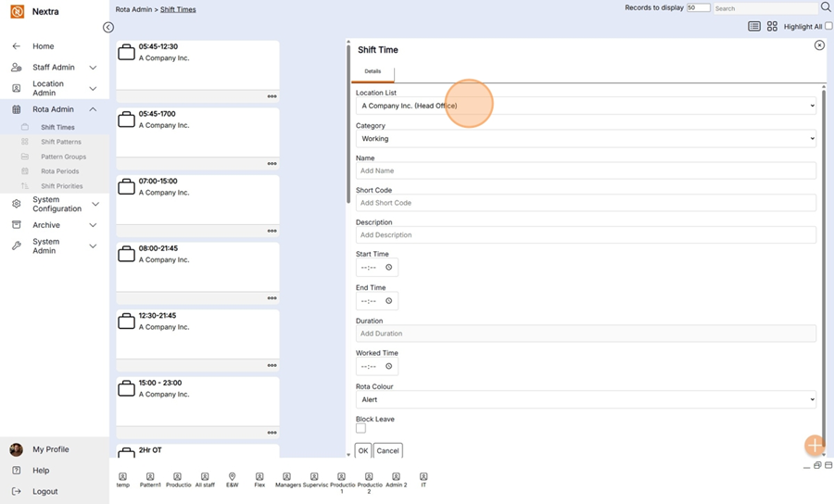Open Rota Periods submenu item
Screen dimensions: 834x504
59,171
